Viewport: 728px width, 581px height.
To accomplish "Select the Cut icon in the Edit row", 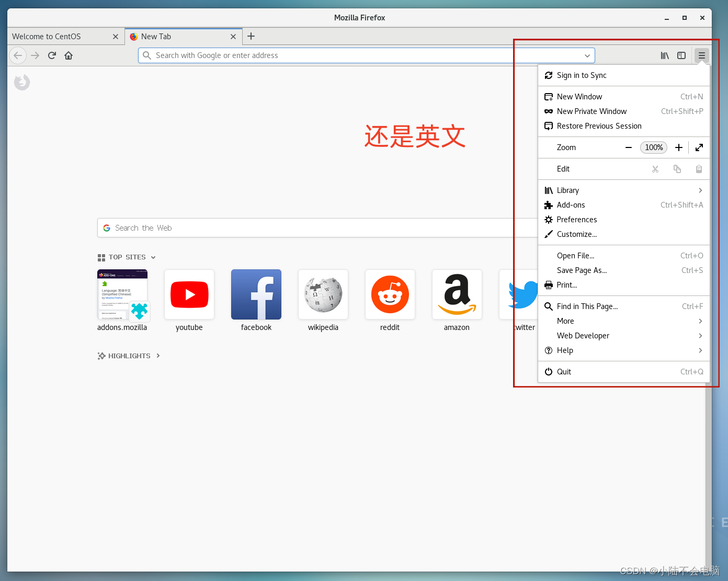I will [655, 168].
